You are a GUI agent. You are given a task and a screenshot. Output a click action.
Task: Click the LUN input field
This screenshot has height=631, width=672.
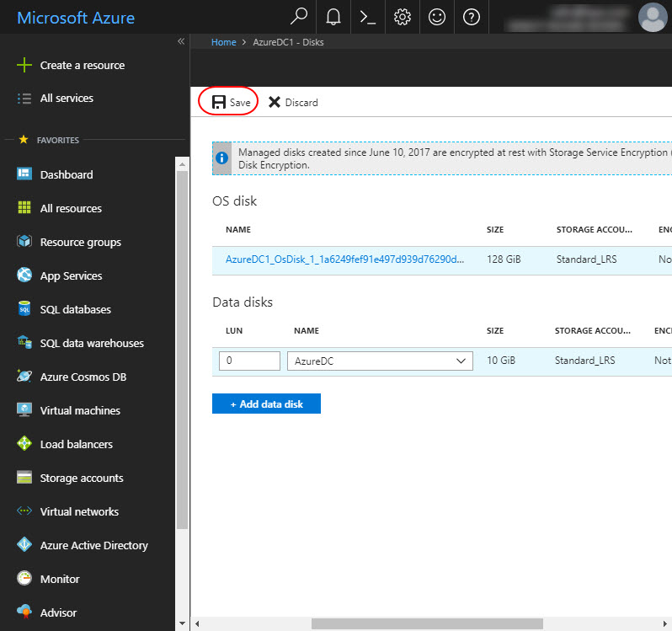point(249,361)
